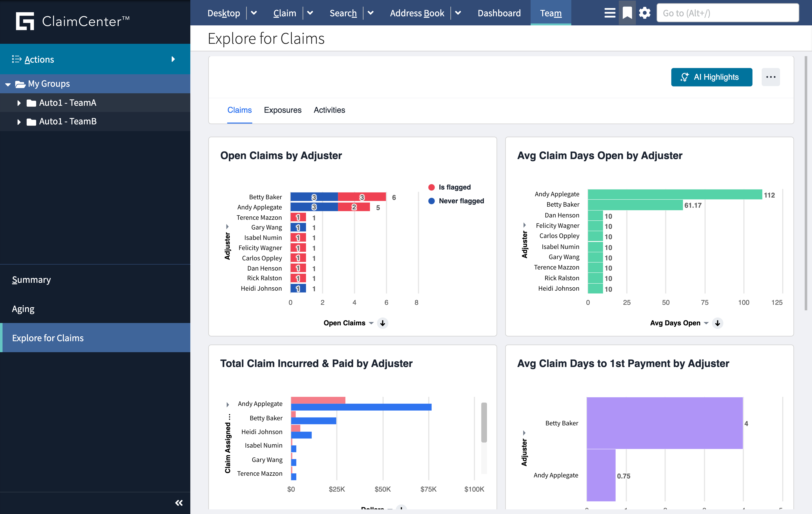This screenshot has height=514, width=812.
Task: Download the Open Claims by Adjuster chart data
Action: (382, 323)
